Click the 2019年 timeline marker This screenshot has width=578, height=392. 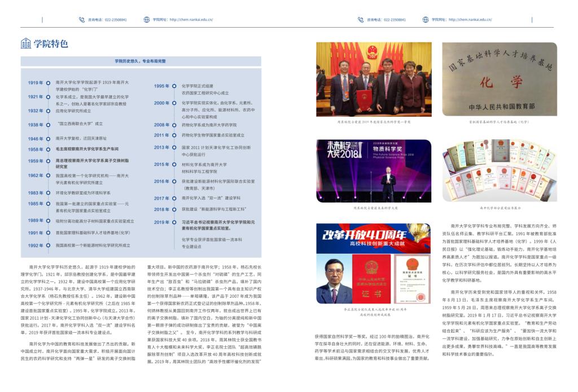(x=174, y=222)
